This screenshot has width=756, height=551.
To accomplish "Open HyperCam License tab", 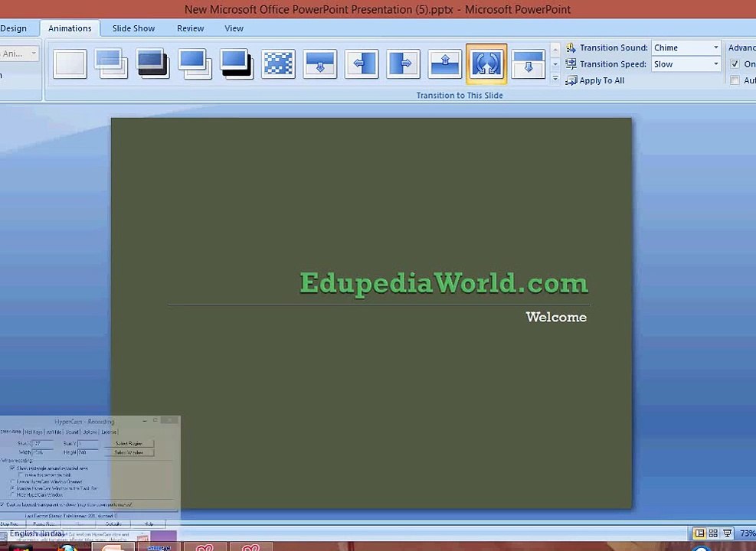I will tap(109, 432).
